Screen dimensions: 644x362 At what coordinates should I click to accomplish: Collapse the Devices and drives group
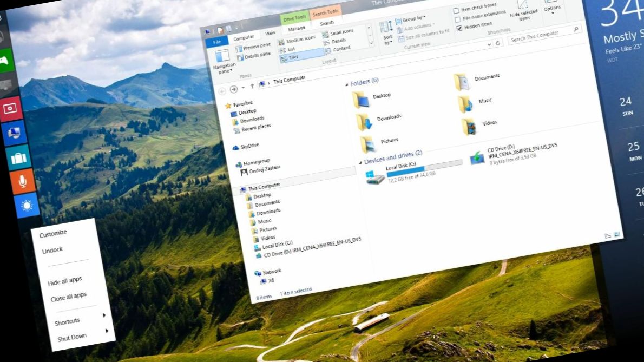360,162
